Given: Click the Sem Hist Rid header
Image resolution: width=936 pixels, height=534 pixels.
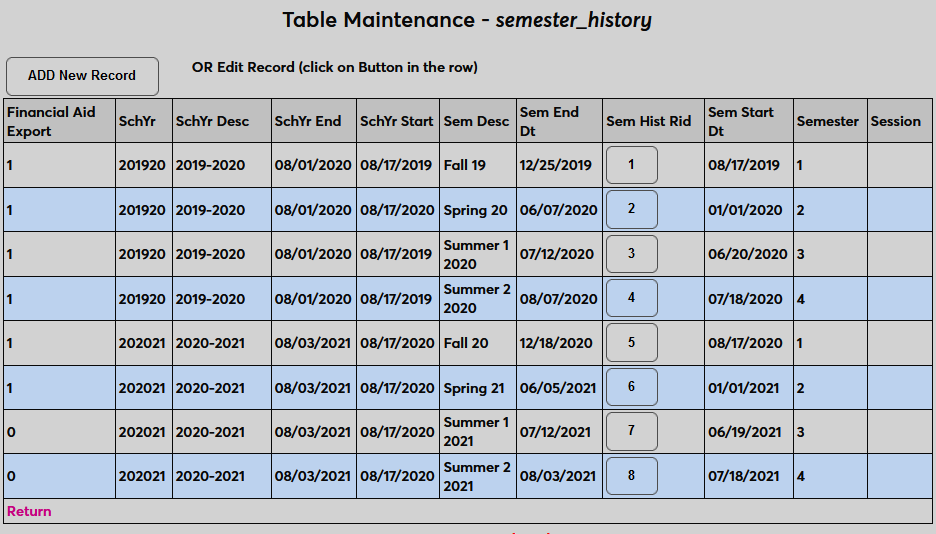Looking at the screenshot, I should click(x=648, y=121).
